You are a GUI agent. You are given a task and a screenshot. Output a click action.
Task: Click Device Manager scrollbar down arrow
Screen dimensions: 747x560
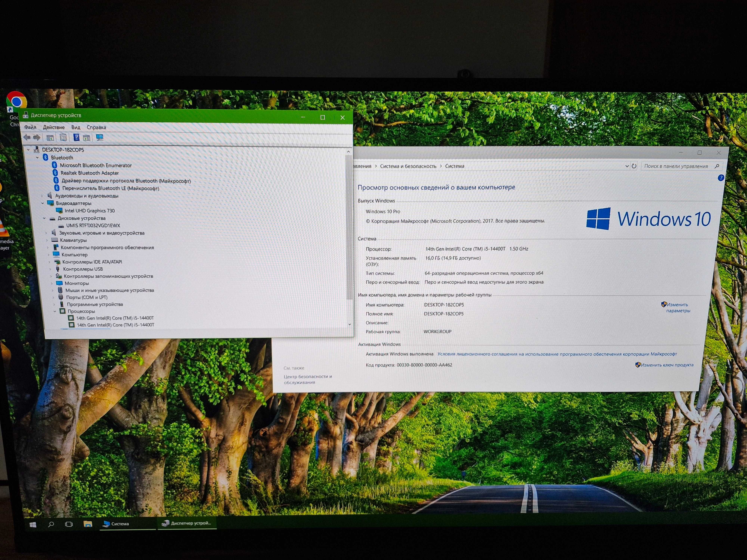coord(350,324)
